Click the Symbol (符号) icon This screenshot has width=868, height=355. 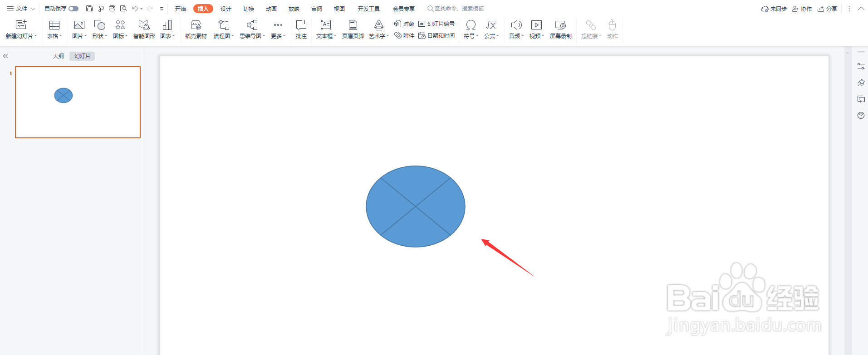point(471,25)
